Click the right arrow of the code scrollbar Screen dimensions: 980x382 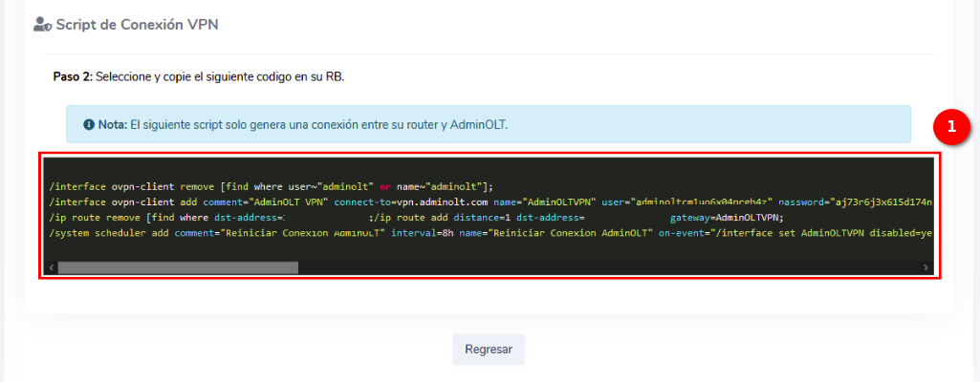coord(926,268)
